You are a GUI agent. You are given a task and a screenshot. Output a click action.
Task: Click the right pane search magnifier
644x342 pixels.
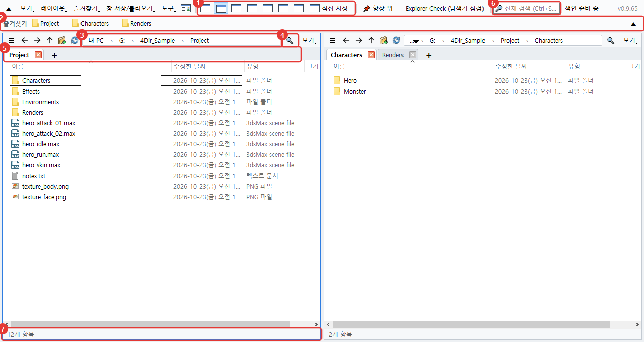611,40
